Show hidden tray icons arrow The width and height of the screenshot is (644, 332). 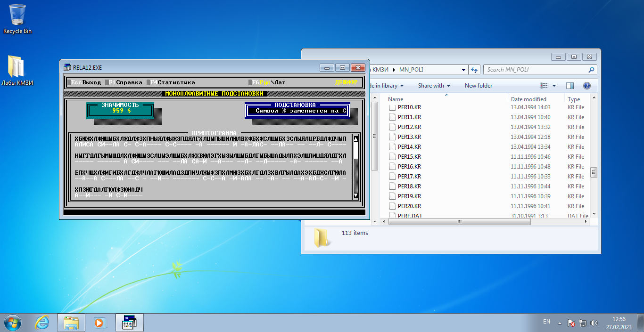(560, 323)
